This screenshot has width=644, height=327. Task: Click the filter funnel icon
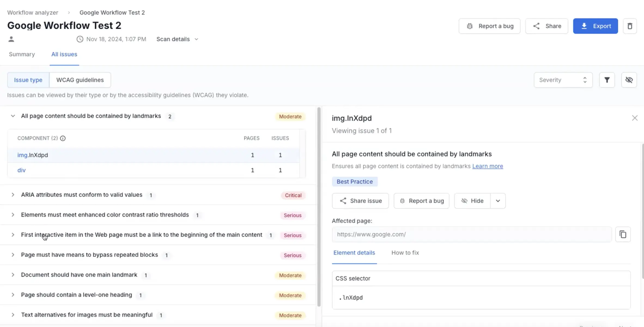pyautogui.click(x=607, y=80)
